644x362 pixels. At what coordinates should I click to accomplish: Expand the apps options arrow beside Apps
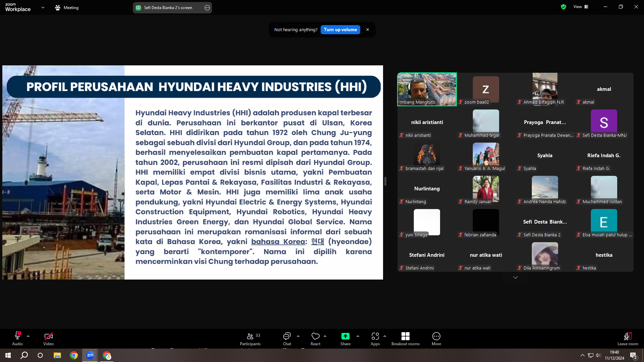(x=385, y=336)
